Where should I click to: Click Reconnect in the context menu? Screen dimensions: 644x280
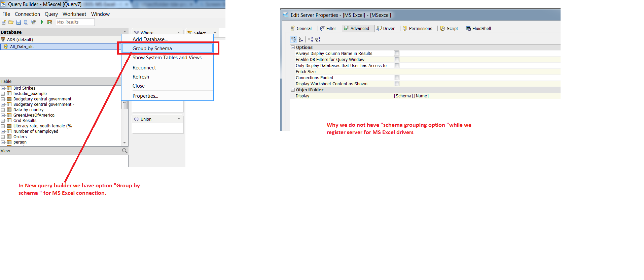[167, 68]
